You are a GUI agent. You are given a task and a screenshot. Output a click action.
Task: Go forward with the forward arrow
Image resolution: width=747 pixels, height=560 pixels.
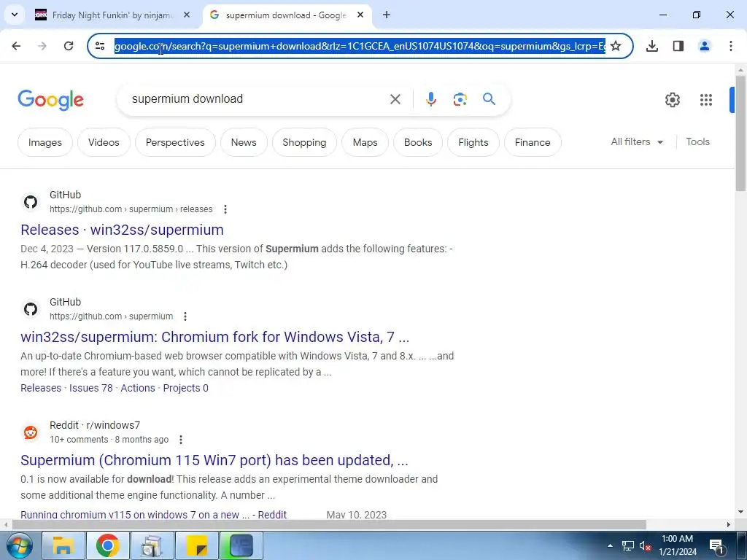tap(42, 46)
